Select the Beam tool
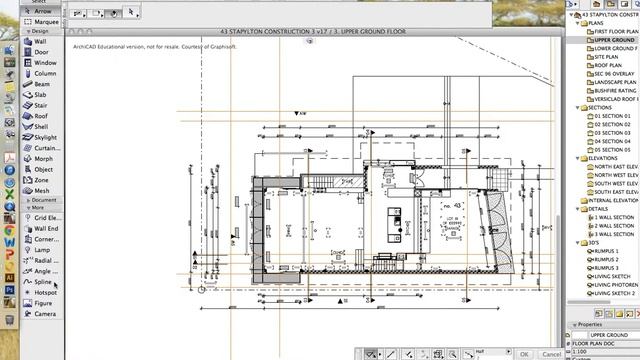The width and height of the screenshot is (640, 360). [42, 84]
